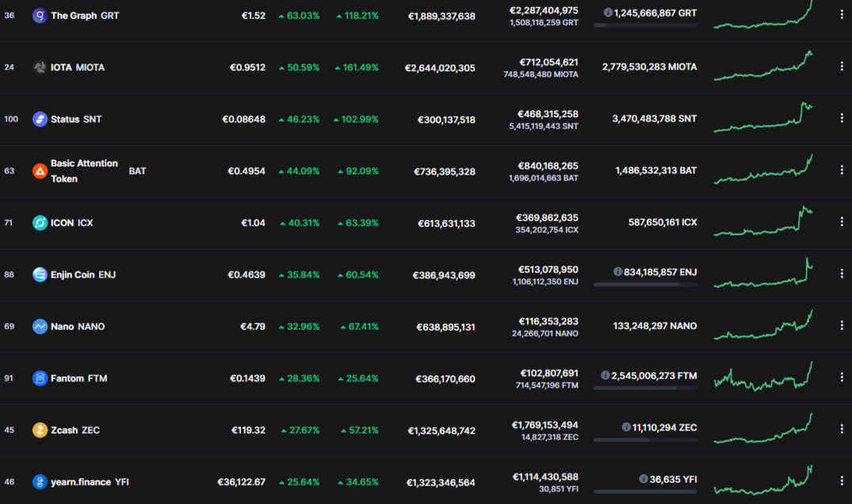Screen dimensions: 852x504
Task: Click Status circulating supply 3,470,483,788 SNT
Action: pyautogui.click(x=654, y=118)
